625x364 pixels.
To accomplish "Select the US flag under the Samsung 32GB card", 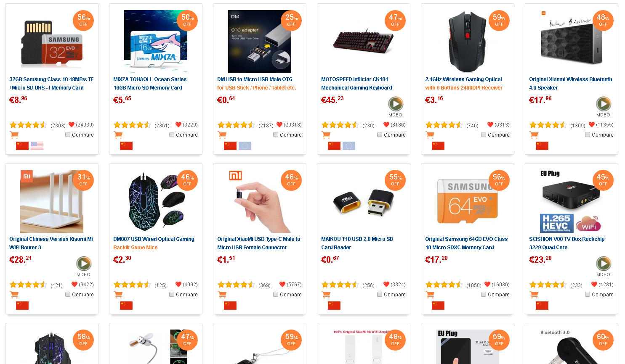I will (37, 146).
